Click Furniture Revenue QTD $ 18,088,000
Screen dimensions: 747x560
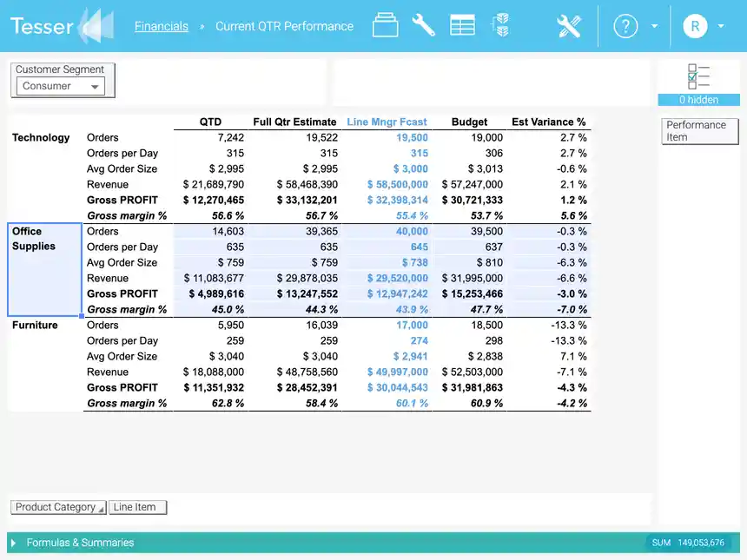(214, 372)
